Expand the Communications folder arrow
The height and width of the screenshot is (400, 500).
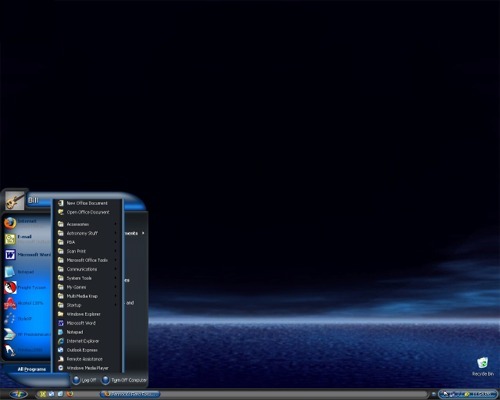coord(116,269)
